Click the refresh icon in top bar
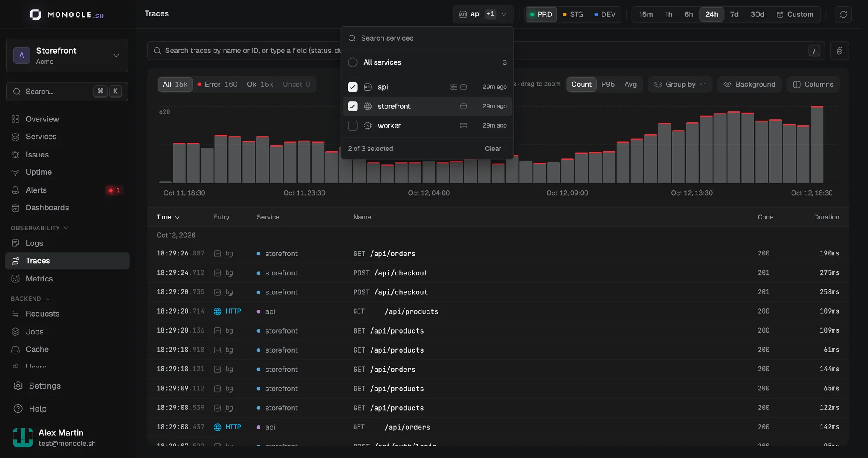Image resolution: width=868 pixels, height=458 pixels. tap(843, 14)
